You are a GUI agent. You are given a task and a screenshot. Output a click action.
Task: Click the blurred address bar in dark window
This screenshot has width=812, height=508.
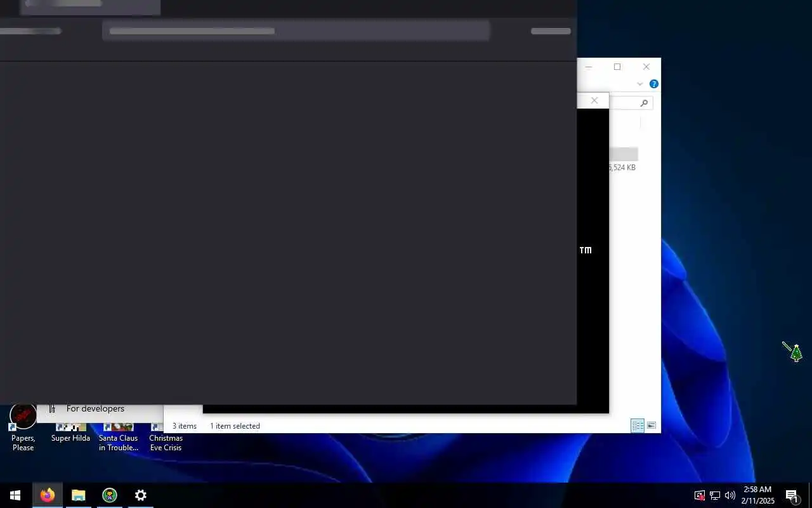pyautogui.click(x=296, y=30)
